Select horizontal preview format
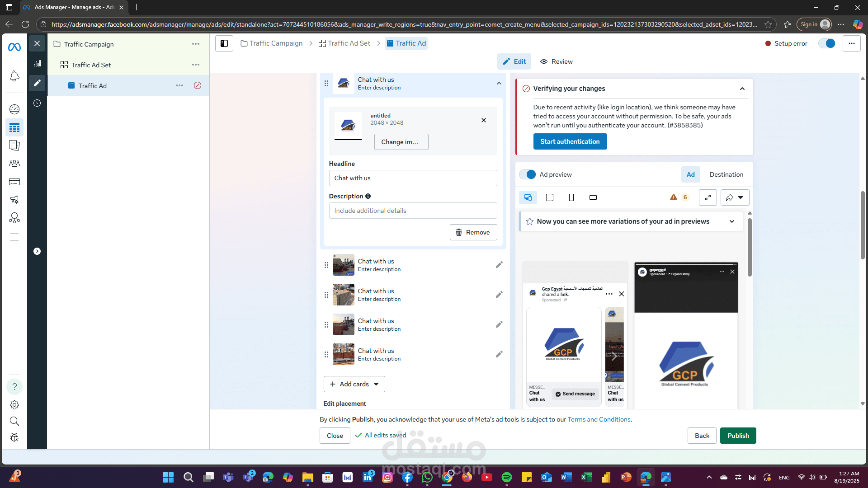The height and width of the screenshot is (488, 868). 593,197
